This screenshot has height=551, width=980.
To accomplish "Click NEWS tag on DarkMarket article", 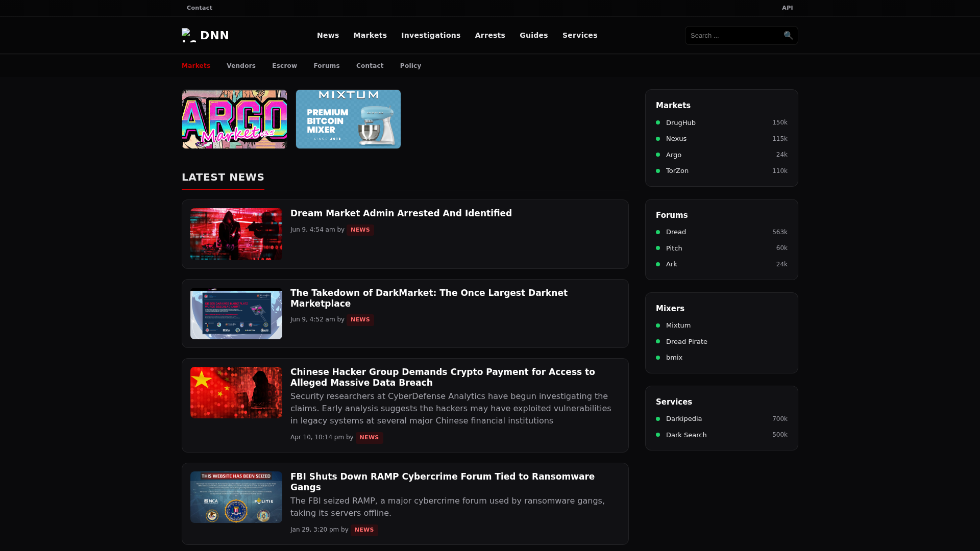I will (360, 320).
